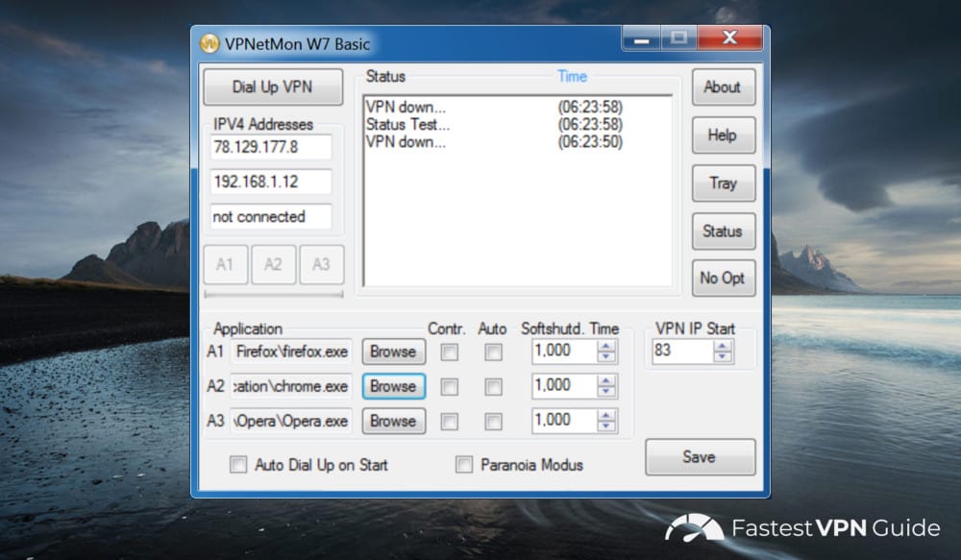Viewport: 961px width, 560px height.
Task: Enable Contr. checkbox for A2 chrome
Action: pos(449,387)
